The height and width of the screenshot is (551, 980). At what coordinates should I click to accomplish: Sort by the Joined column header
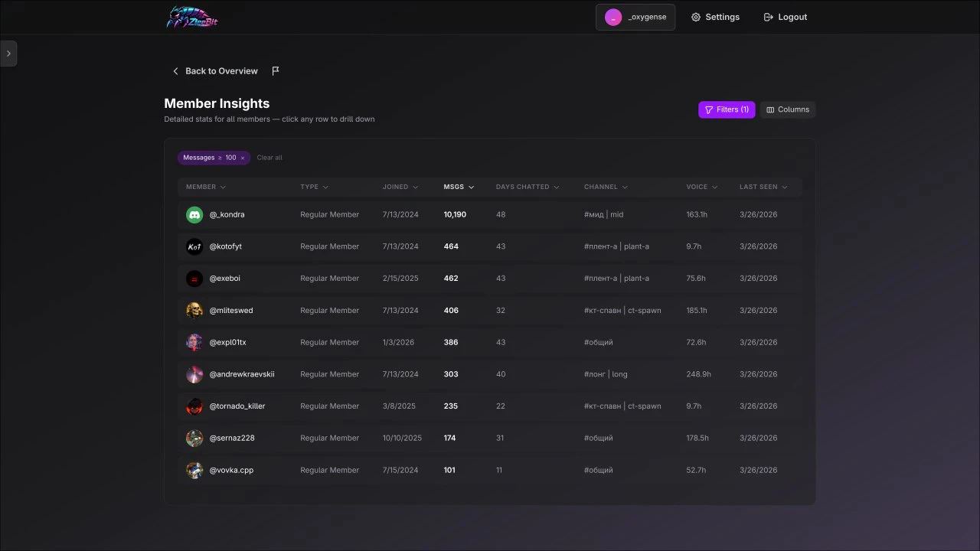point(400,187)
